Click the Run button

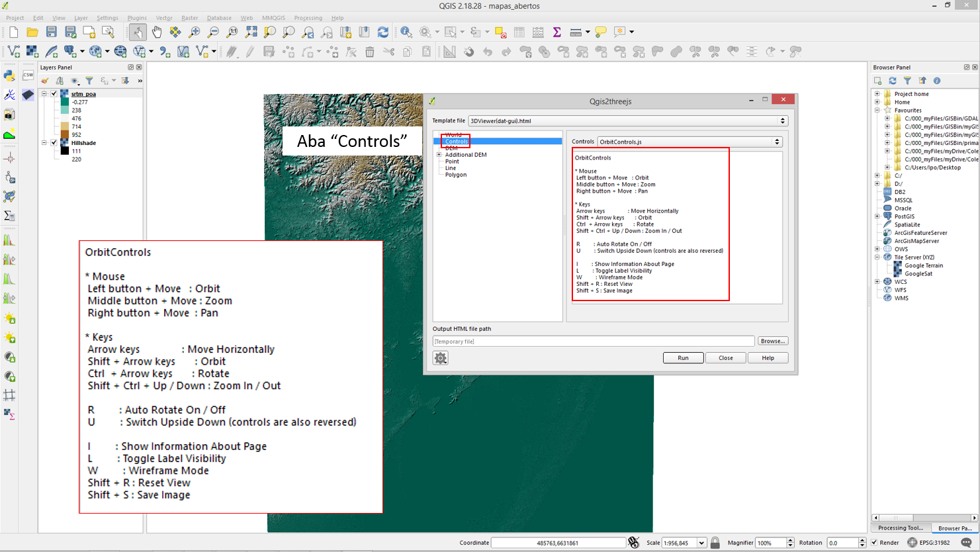point(683,358)
